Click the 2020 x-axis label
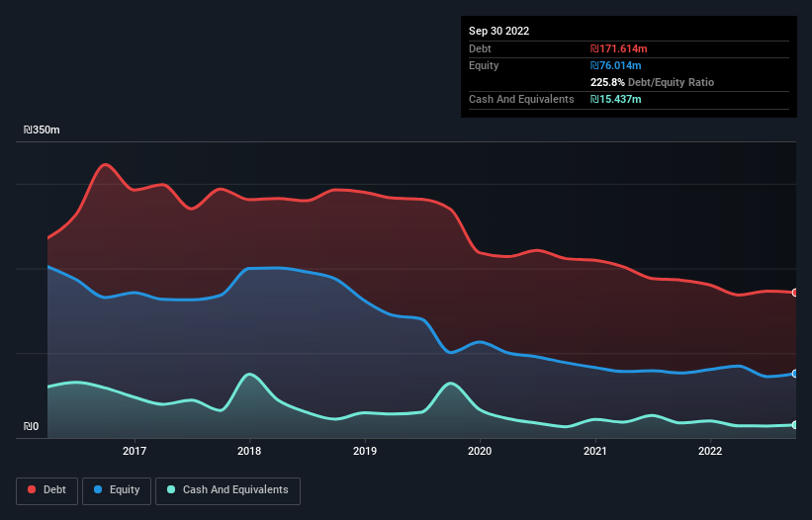 click(x=480, y=451)
